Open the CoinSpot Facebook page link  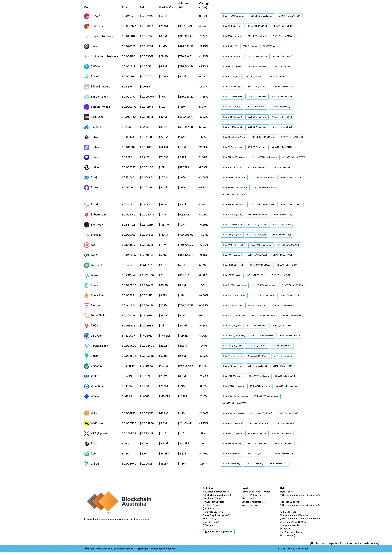tap(109, 549)
